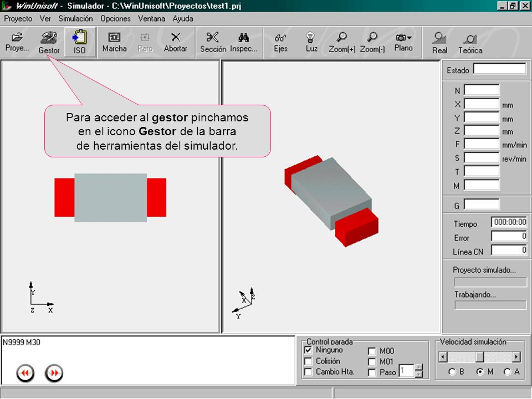Click the Tiempo time field
Screen dimensions: 532x399
pyautogui.click(x=509, y=222)
